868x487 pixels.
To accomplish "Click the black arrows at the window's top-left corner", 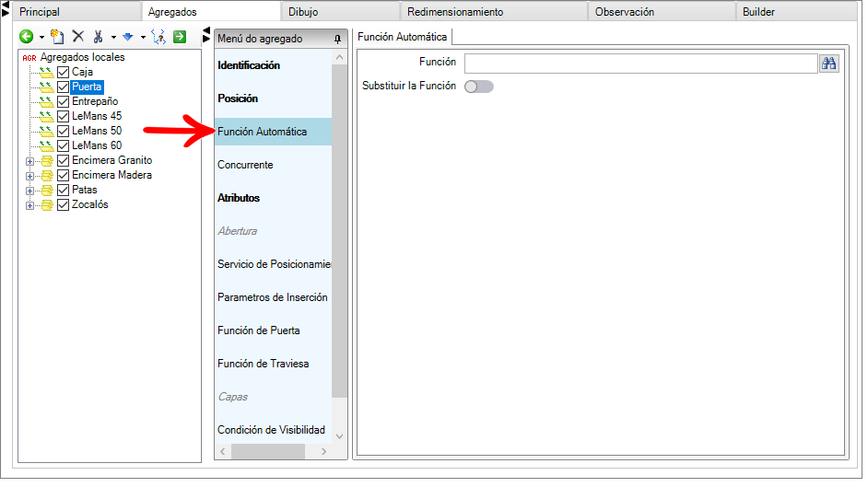I will (x=6, y=8).
